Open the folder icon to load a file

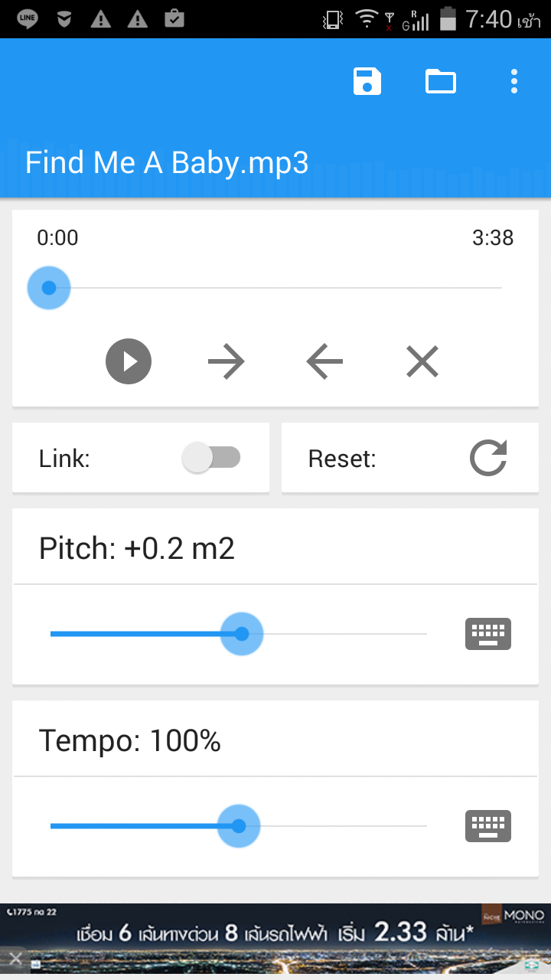(x=441, y=81)
